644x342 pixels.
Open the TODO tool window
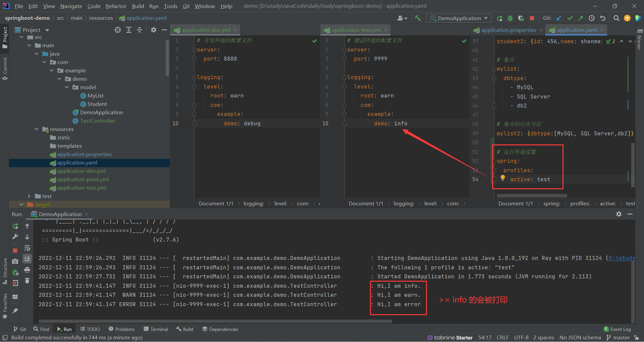[90, 329]
